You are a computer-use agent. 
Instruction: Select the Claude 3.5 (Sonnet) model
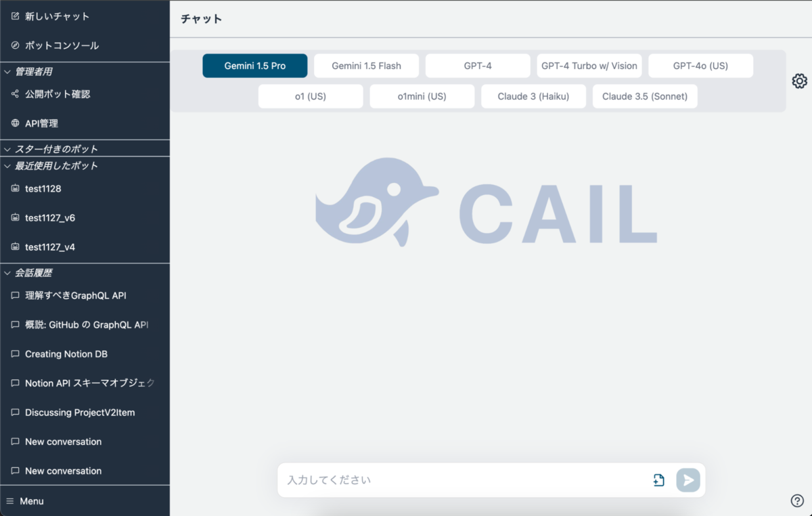click(645, 96)
